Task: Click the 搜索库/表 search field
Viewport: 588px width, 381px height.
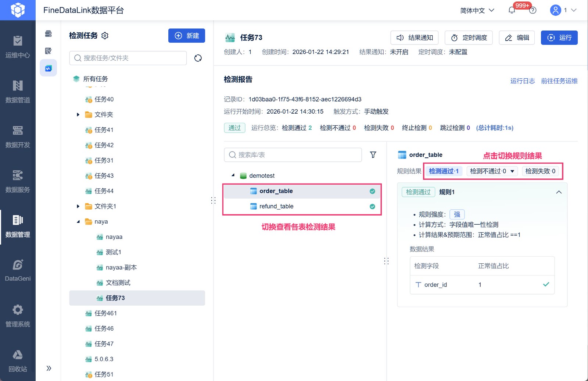Action: coord(293,155)
